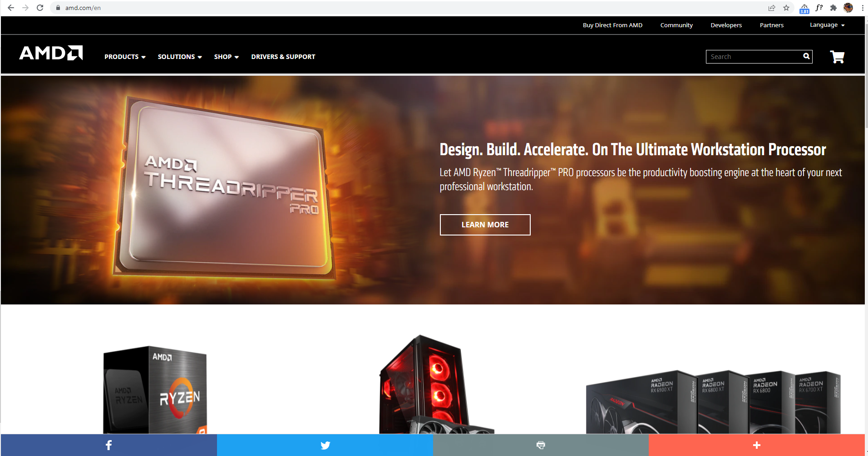Viewport: 868px width, 456px height.
Task: Open more sharing options with the plus icon
Action: [x=756, y=445]
